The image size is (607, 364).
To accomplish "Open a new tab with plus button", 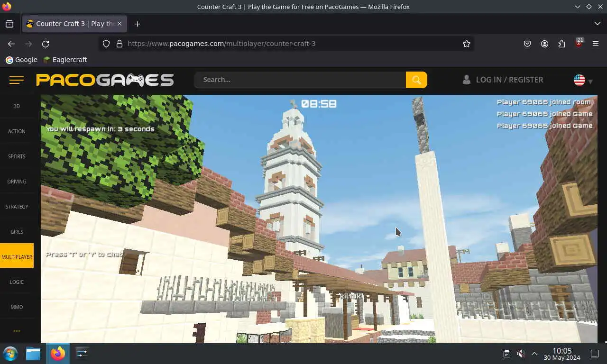I will [x=137, y=24].
